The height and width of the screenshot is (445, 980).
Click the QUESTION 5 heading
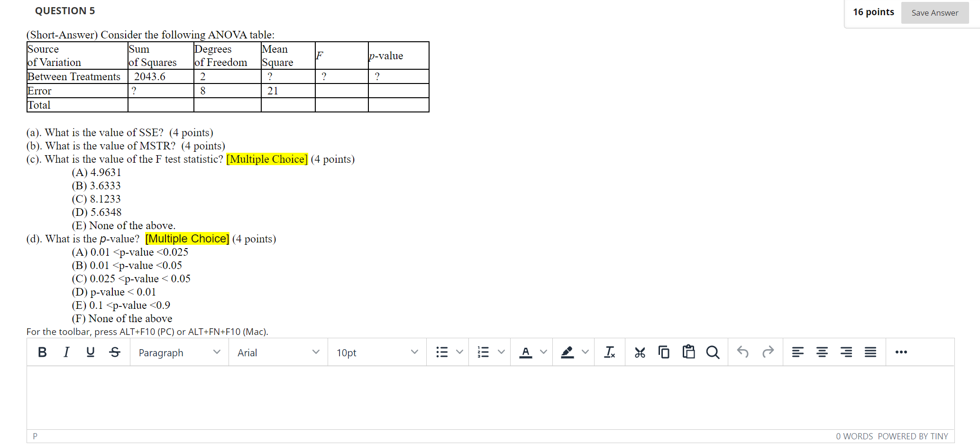click(x=65, y=11)
